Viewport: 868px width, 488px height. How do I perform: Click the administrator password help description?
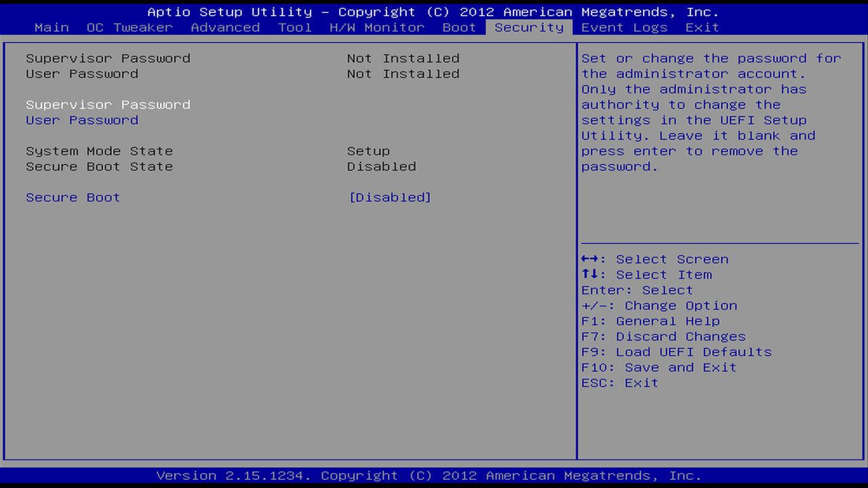tap(711, 113)
